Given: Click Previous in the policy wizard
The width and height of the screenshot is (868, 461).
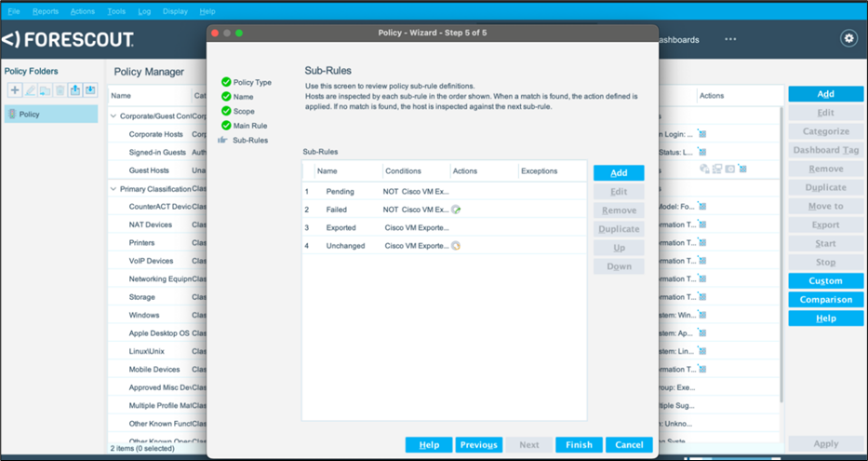Looking at the screenshot, I should click(x=479, y=445).
